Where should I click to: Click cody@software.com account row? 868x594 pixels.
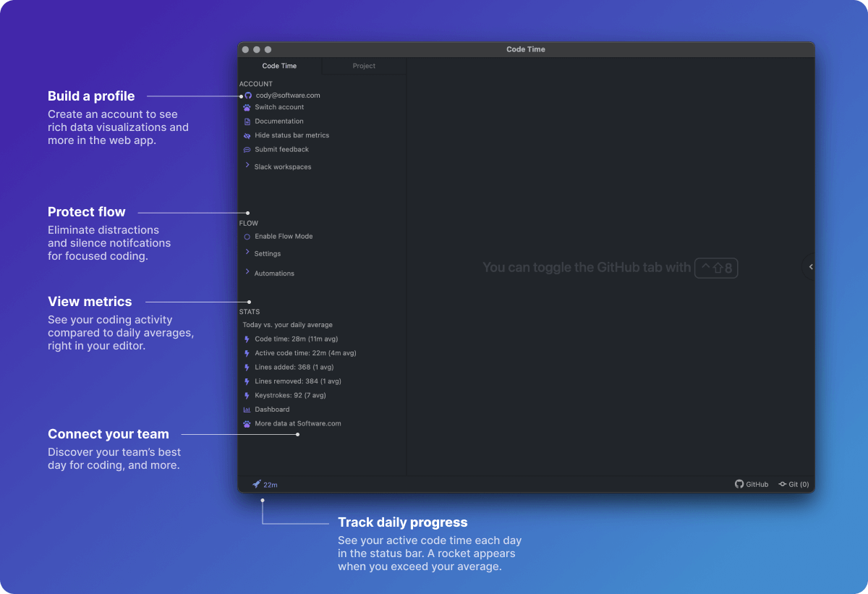(287, 96)
